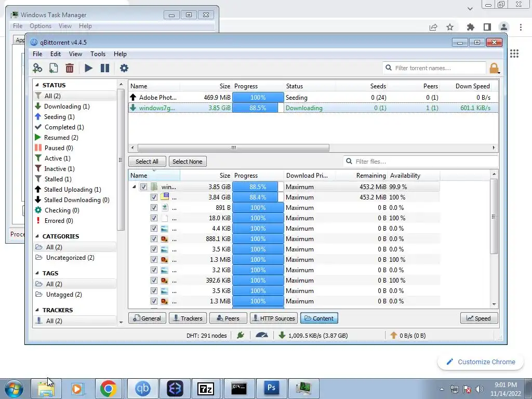Click the red Delete torrent trash icon

click(70, 68)
